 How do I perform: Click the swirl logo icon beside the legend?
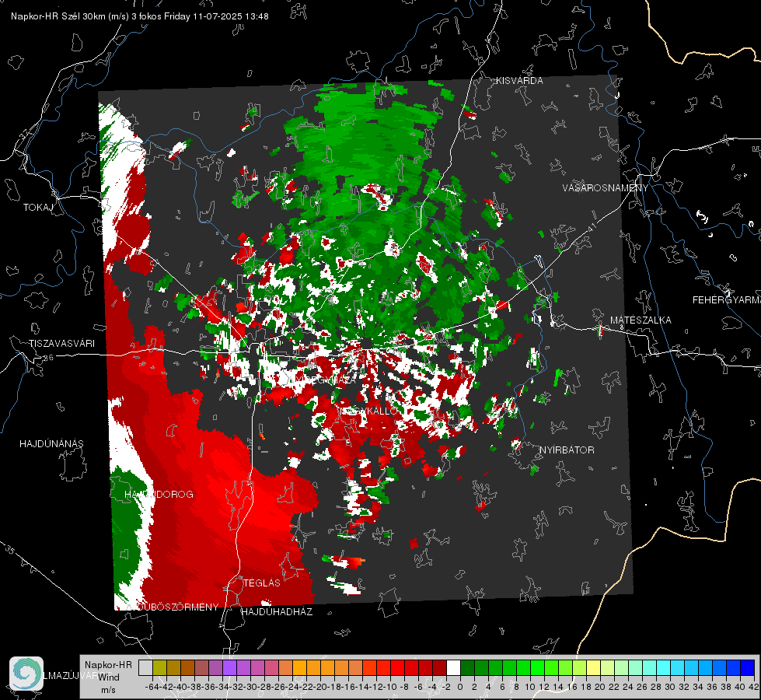click(x=26, y=674)
